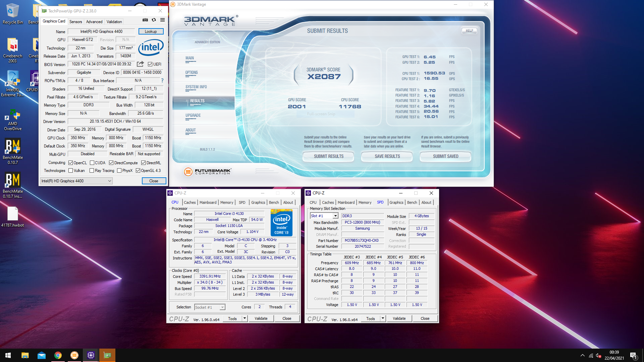
Task: Toggle the DirectCompute checkbox
Action: coord(111,163)
